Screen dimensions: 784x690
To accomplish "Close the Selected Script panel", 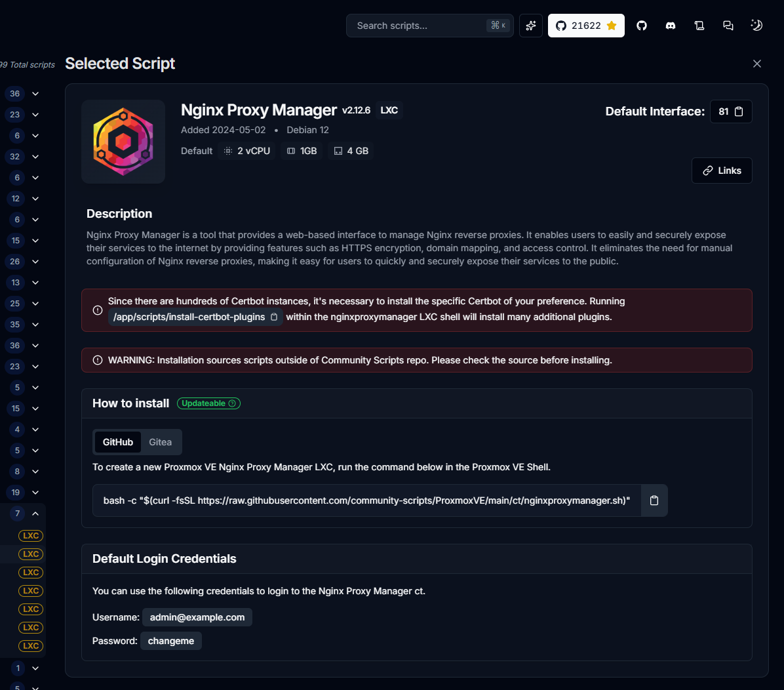I will point(757,64).
